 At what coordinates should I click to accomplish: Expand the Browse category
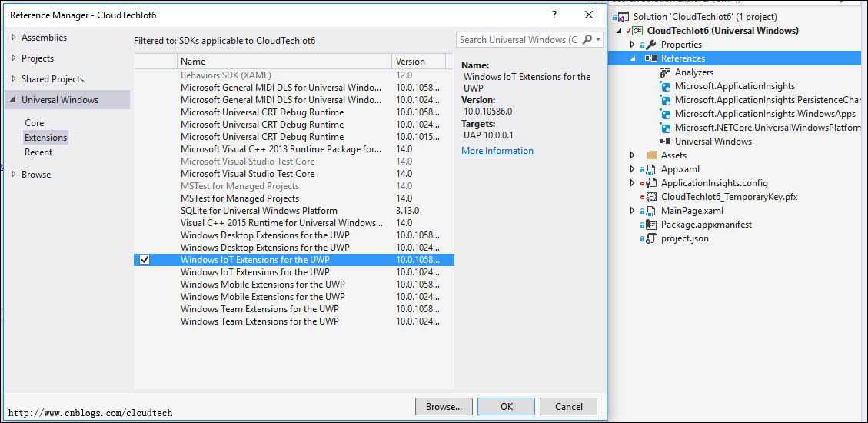[13, 174]
